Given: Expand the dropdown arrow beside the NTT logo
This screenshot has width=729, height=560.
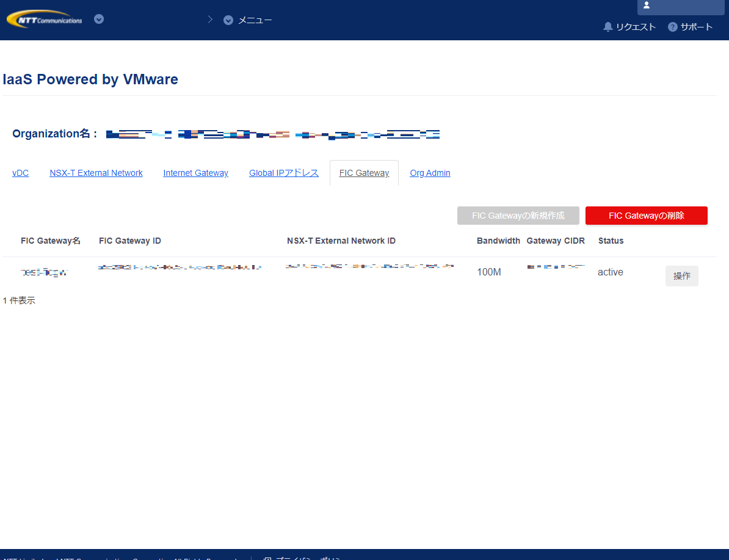Looking at the screenshot, I should coord(98,19).
